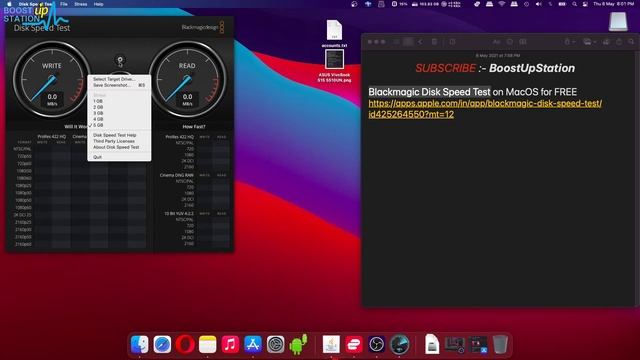
Task: Open the Java app in the Dock
Action: click(x=331, y=344)
